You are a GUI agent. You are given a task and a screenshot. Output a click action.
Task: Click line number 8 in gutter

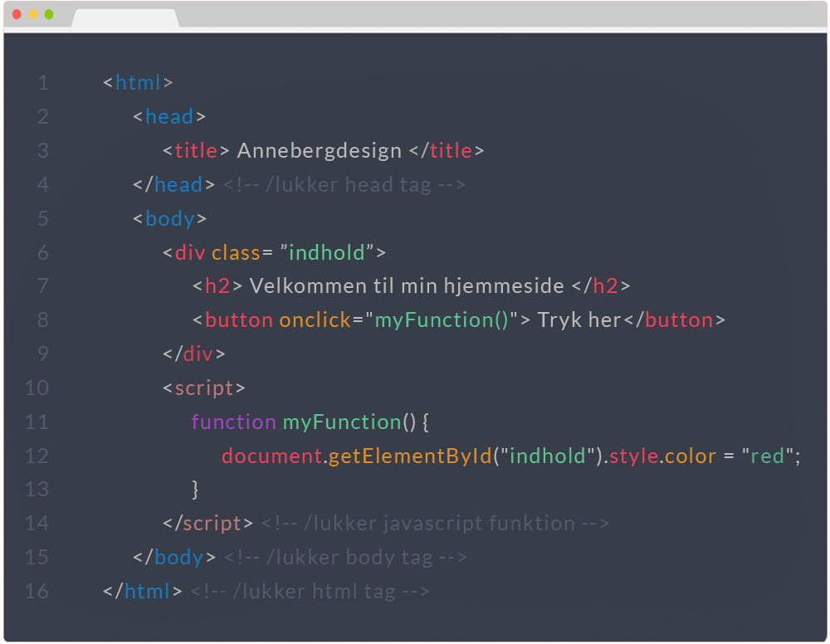point(43,320)
